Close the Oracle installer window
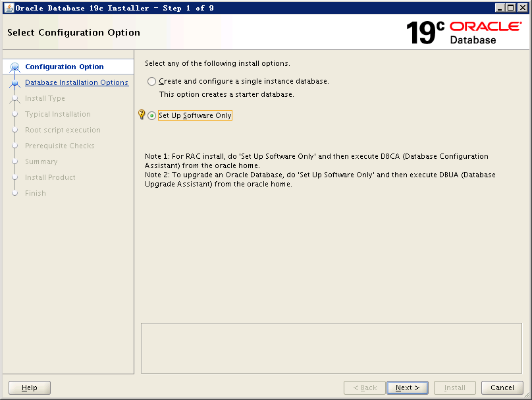Screen dimensions: 532x400 pos(523,8)
